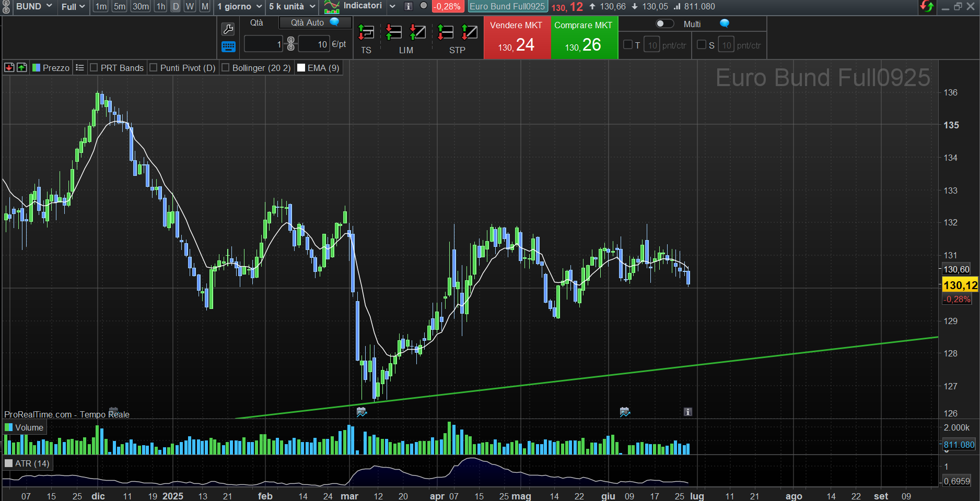Toggle the Multi switch

664,23
